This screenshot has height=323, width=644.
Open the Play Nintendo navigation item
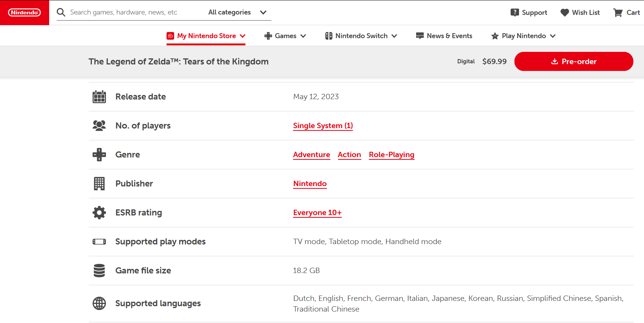tap(523, 36)
